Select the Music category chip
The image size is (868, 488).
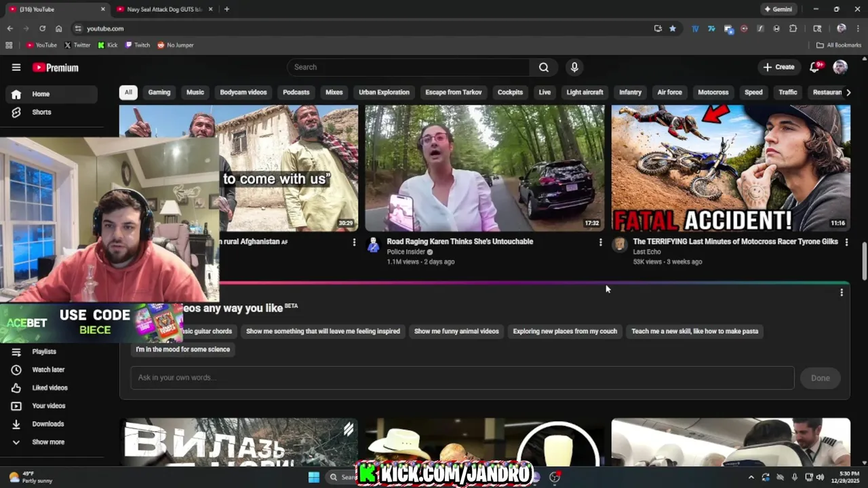[x=195, y=92]
